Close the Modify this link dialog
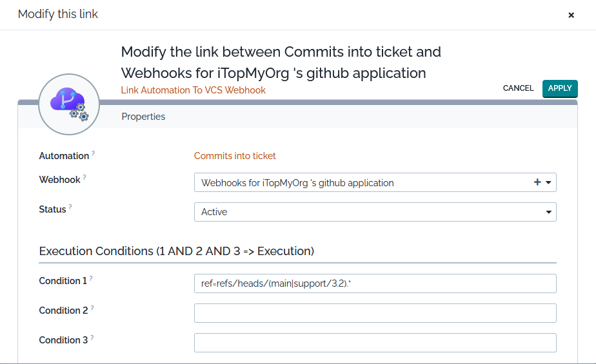This screenshot has height=364, width=596. tap(571, 15)
